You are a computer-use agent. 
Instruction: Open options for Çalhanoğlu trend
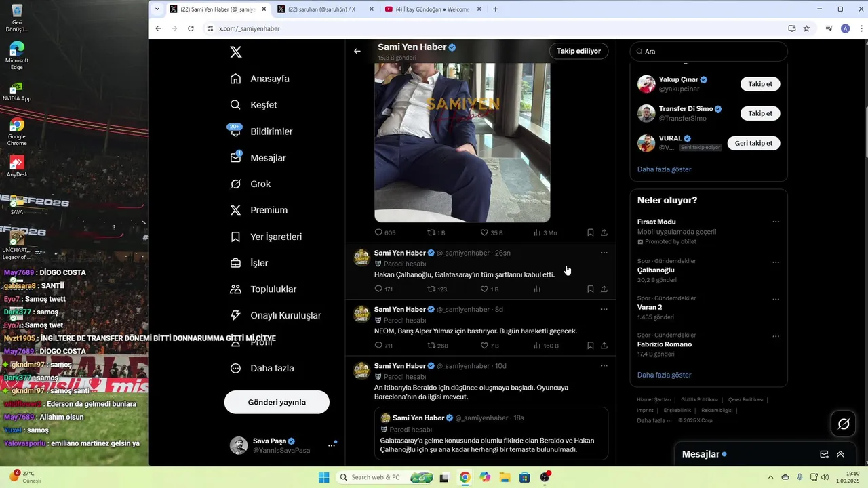776,262
